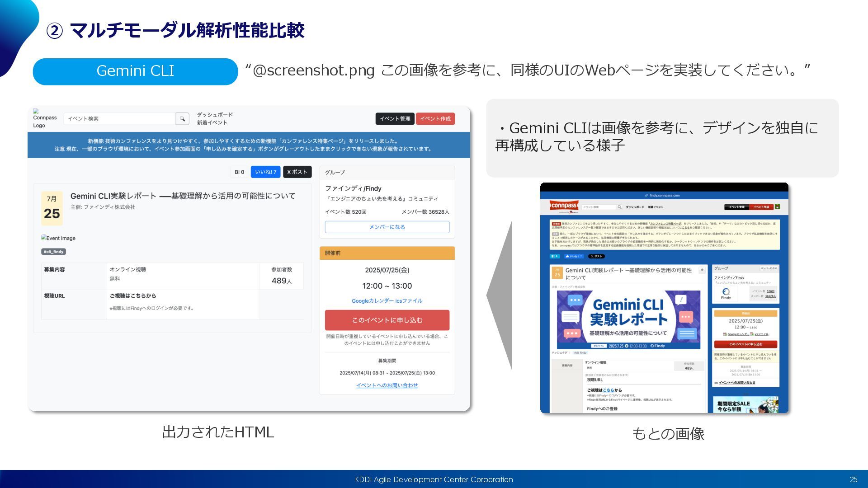Click the link icon beside findy.connpass.com
Viewport: 868px width, 488px height.
coord(646,196)
